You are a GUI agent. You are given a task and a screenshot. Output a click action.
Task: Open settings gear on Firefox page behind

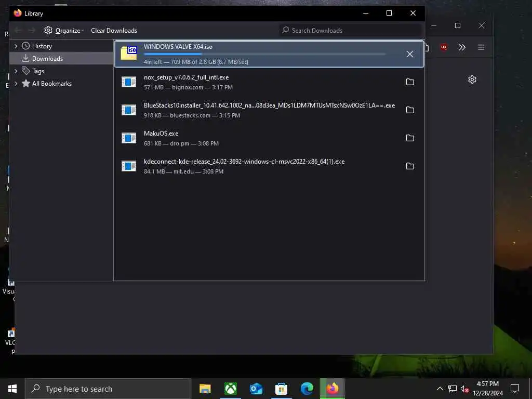click(x=472, y=79)
